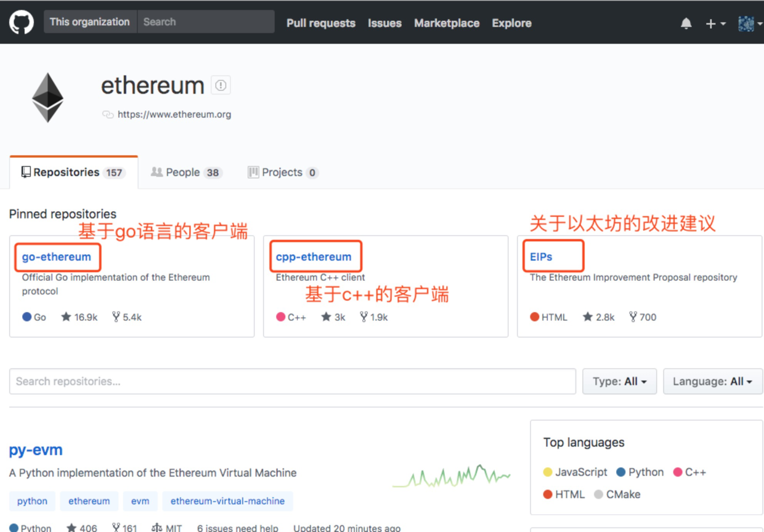Switch to the People tab
This screenshot has width=764, height=532.
pyautogui.click(x=186, y=172)
